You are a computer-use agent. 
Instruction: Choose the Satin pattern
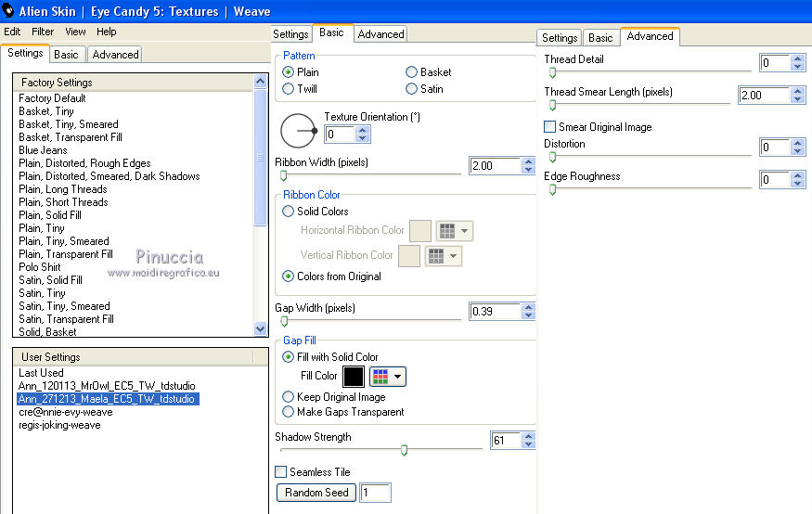(x=411, y=88)
